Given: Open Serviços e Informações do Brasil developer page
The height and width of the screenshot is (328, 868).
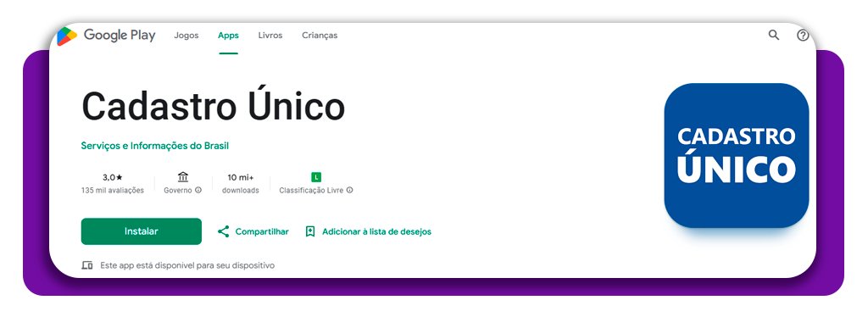Looking at the screenshot, I should click(155, 146).
